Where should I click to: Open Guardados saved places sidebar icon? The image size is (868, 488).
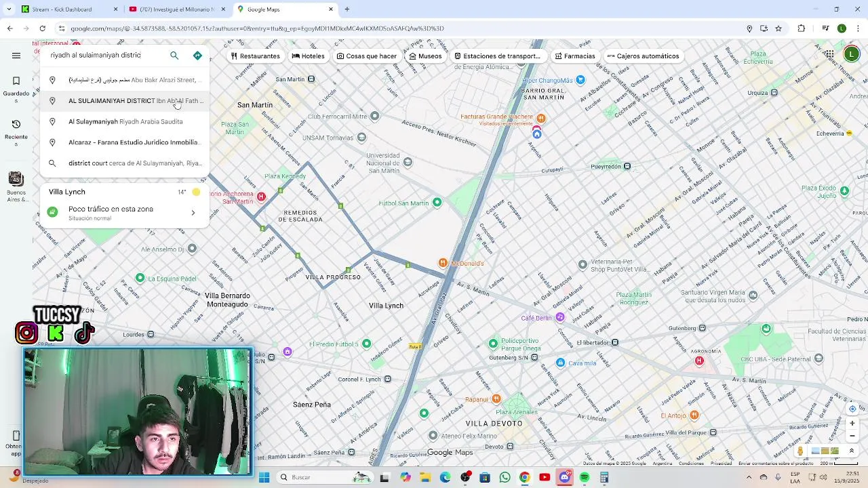pyautogui.click(x=16, y=85)
